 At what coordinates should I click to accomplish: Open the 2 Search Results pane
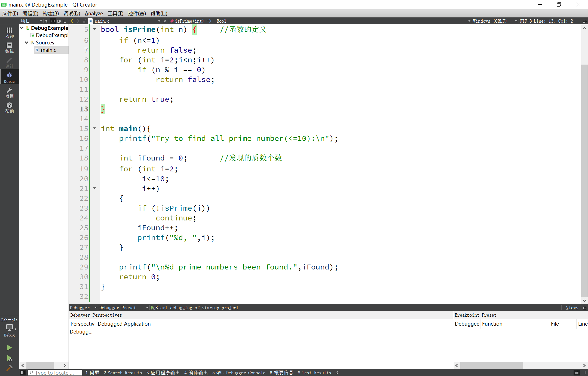point(122,372)
